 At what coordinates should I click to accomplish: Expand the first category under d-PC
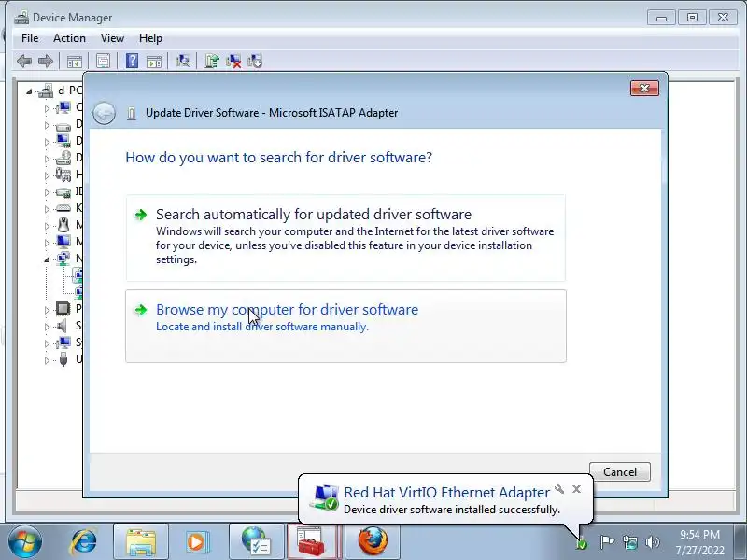(47, 108)
